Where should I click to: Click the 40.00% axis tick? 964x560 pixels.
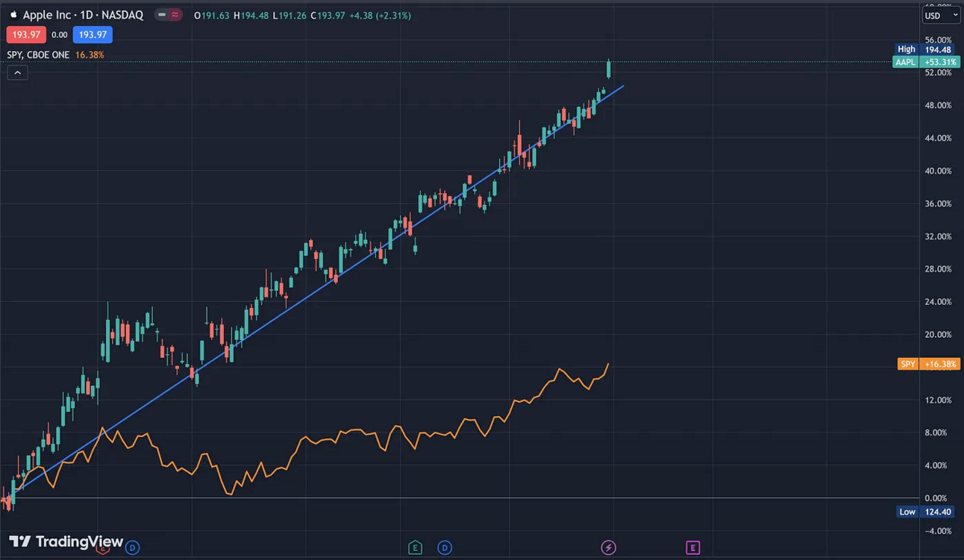pos(938,171)
